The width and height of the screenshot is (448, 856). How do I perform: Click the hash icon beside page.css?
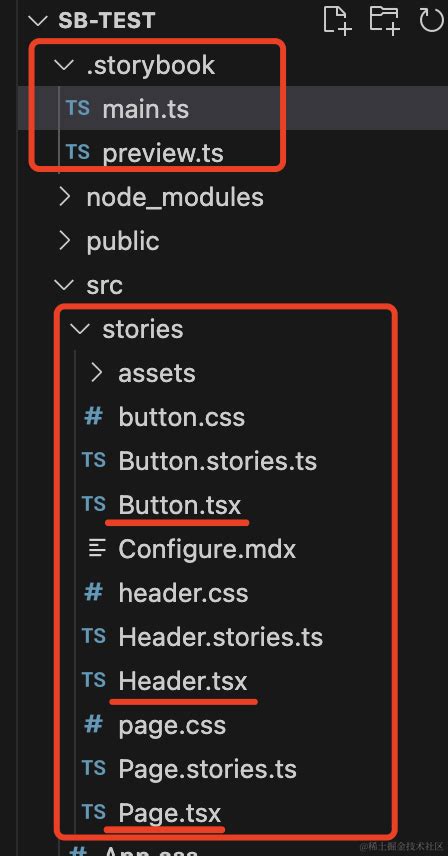click(93, 725)
